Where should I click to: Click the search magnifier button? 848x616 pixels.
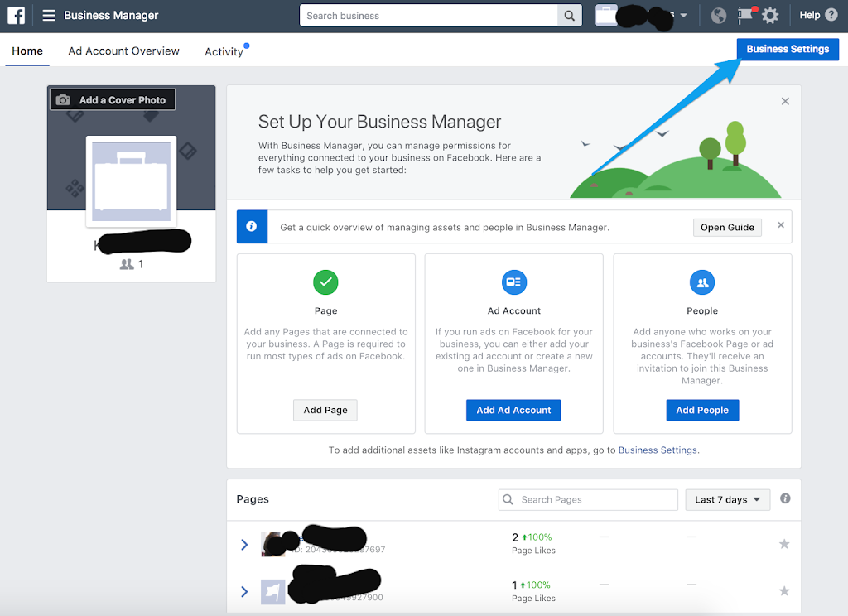[570, 16]
